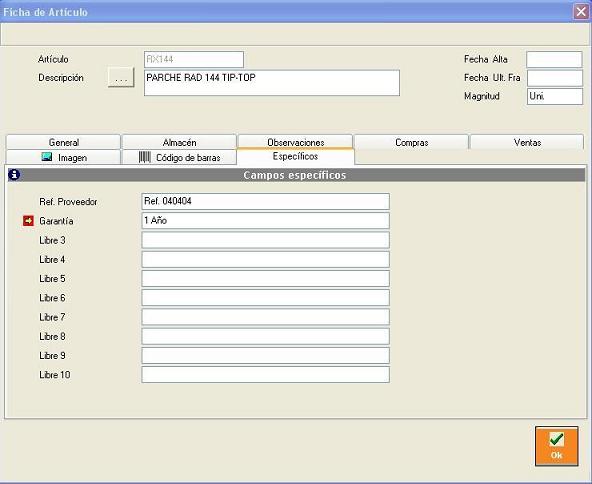
Task: Click the Libre 3 input field
Action: pos(265,240)
